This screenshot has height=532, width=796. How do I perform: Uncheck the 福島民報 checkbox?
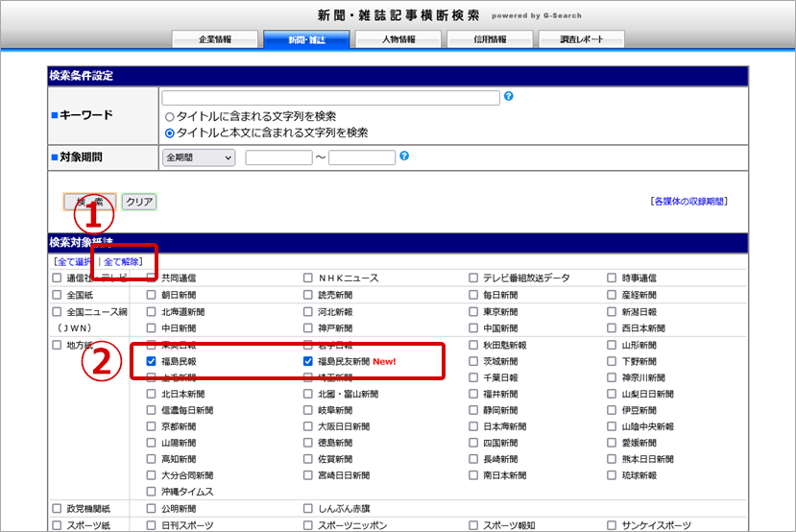(x=152, y=361)
